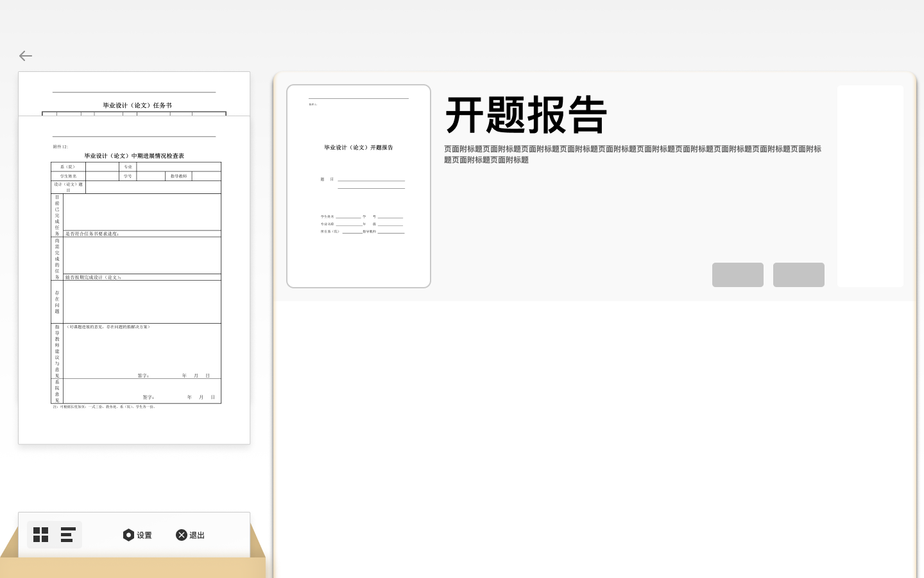
Task: Click the 页面附标题 subtitle text
Action: [633, 154]
